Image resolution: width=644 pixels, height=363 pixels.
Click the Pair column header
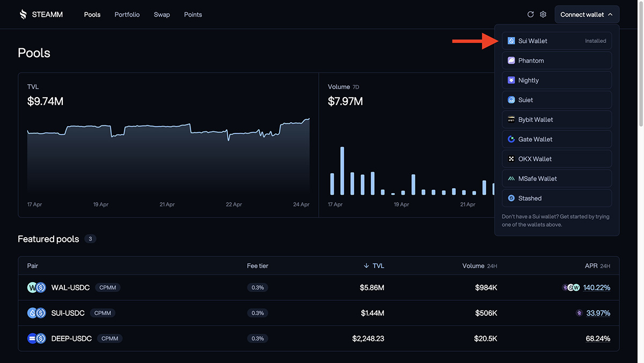pyautogui.click(x=33, y=265)
